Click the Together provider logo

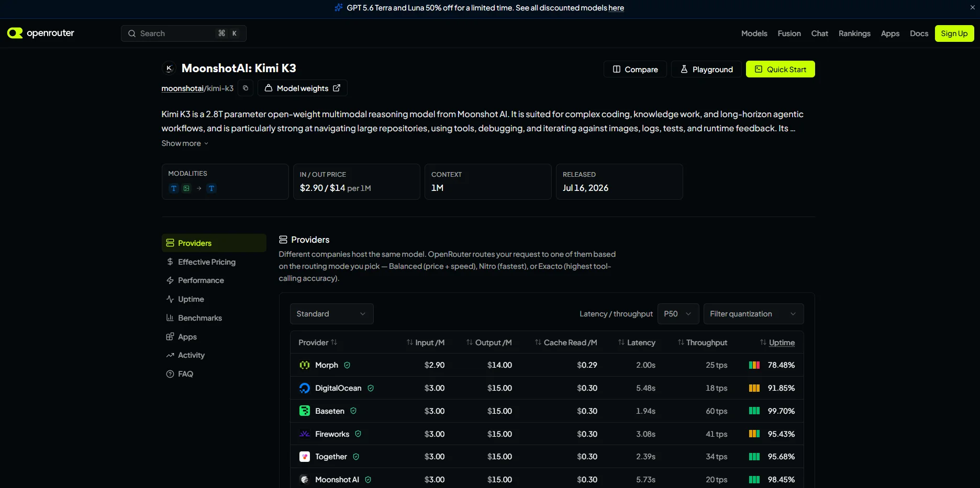[305, 457]
